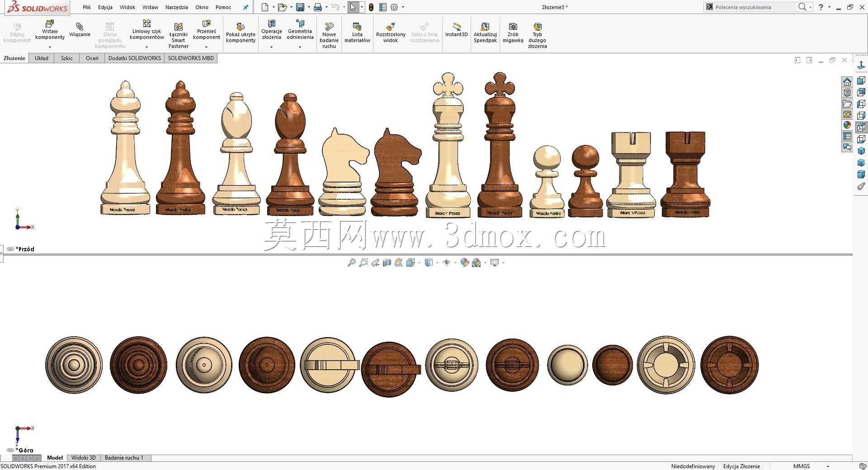
Task: Click Previous View icon
Action: [x=375, y=263]
